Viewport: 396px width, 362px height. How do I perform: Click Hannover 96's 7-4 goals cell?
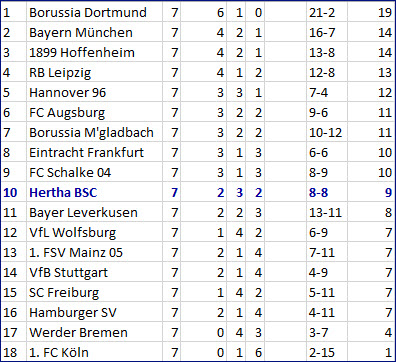click(x=327, y=93)
